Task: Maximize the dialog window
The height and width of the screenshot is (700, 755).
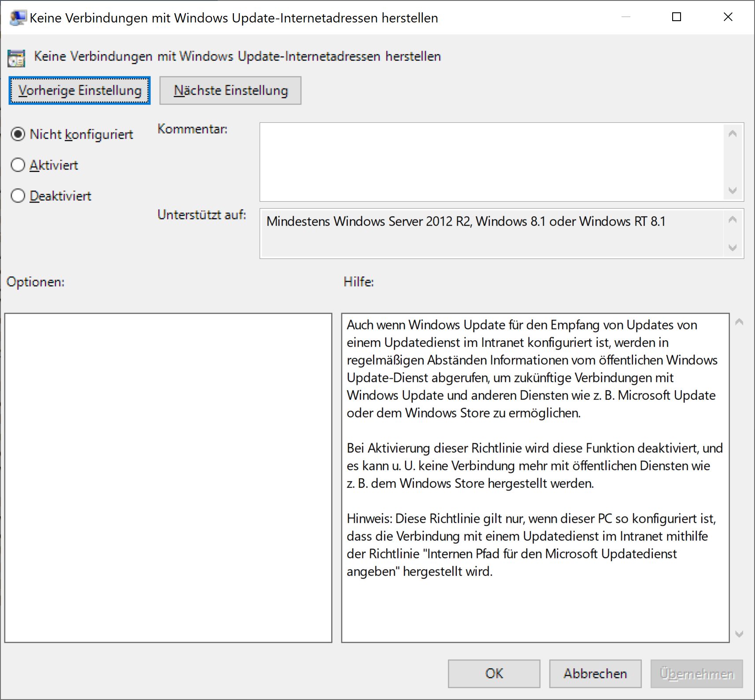Action: (677, 17)
